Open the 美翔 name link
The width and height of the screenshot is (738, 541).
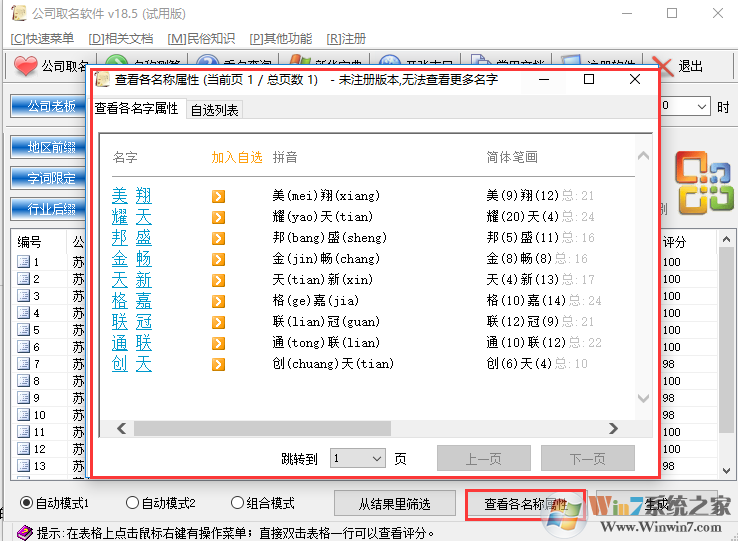132,195
